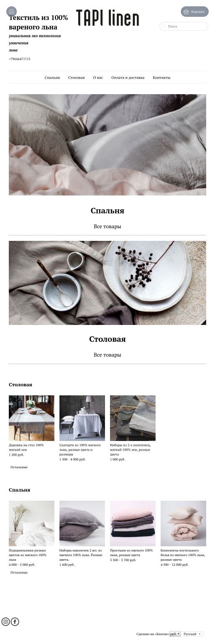Go to Оплата и доставка menu item
This screenshot has width=215, height=644.
point(128,77)
